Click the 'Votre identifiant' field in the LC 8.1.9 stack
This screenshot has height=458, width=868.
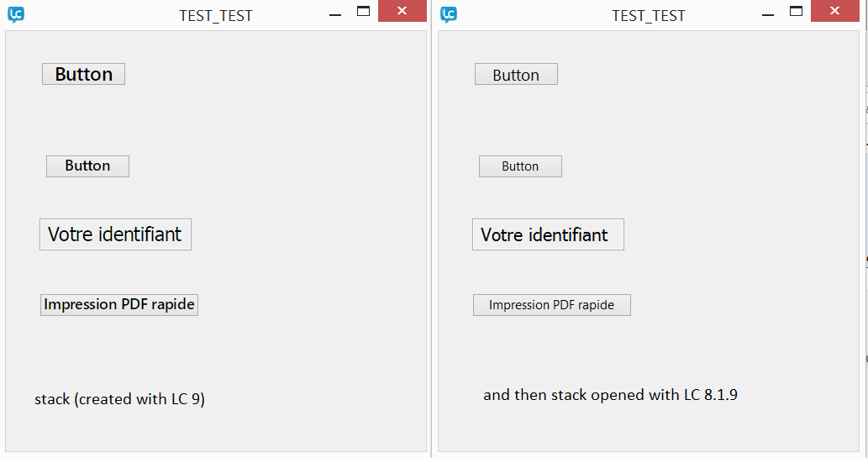[548, 235]
